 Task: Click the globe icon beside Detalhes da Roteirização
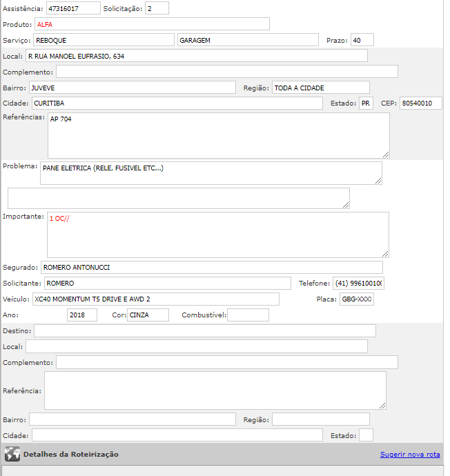(12, 454)
